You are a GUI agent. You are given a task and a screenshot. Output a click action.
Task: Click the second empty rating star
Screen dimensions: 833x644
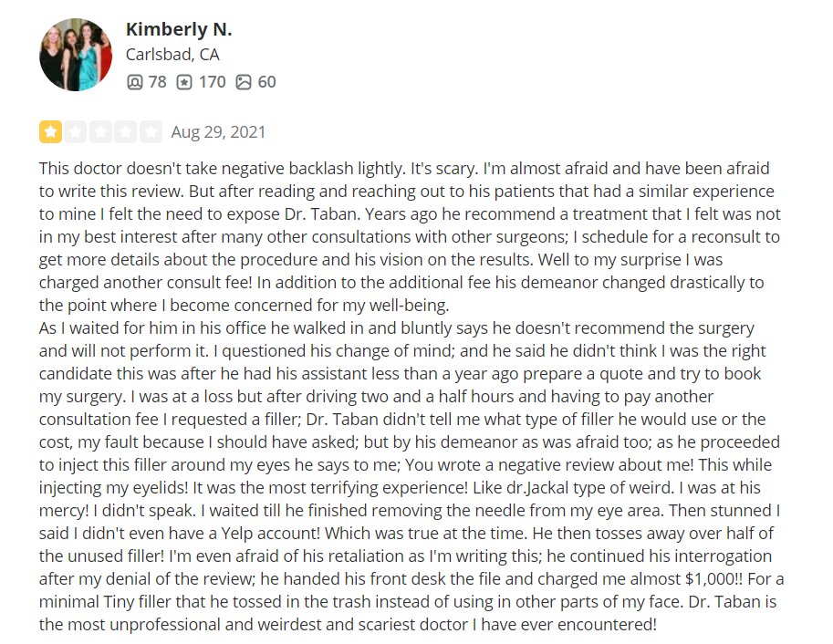[x=76, y=131]
